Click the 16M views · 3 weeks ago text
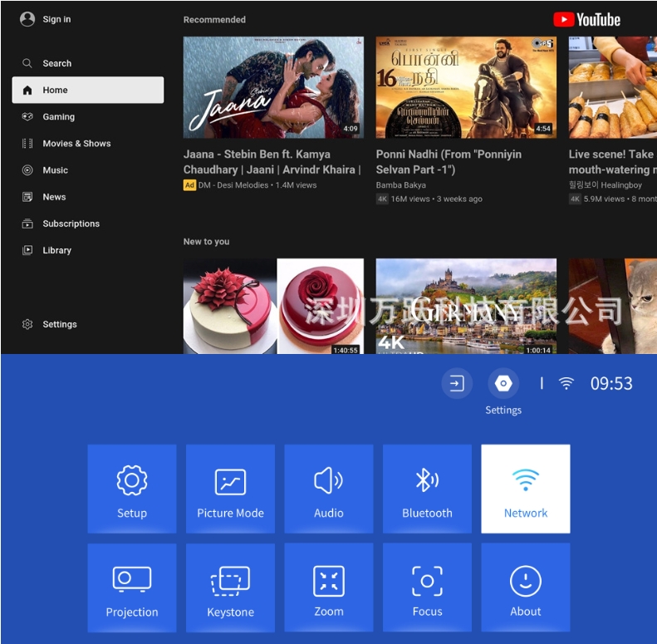This screenshot has width=657, height=644. click(x=437, y=199)
